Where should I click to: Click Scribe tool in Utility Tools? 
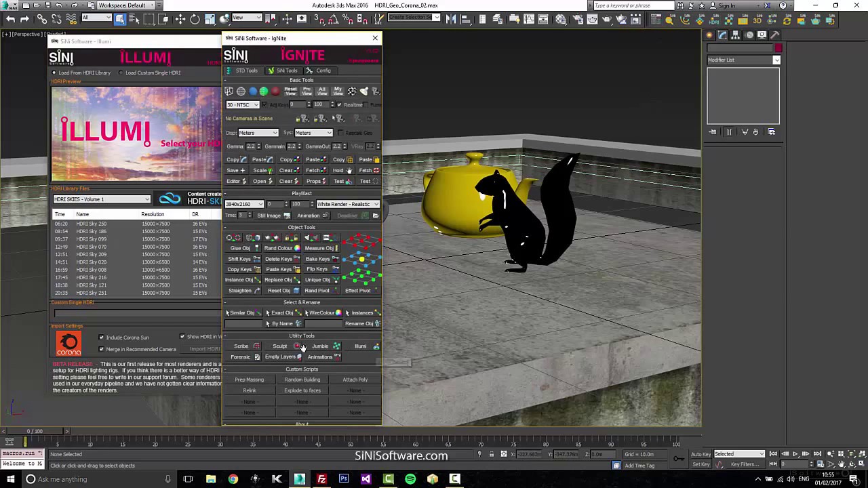click(243, 346)
